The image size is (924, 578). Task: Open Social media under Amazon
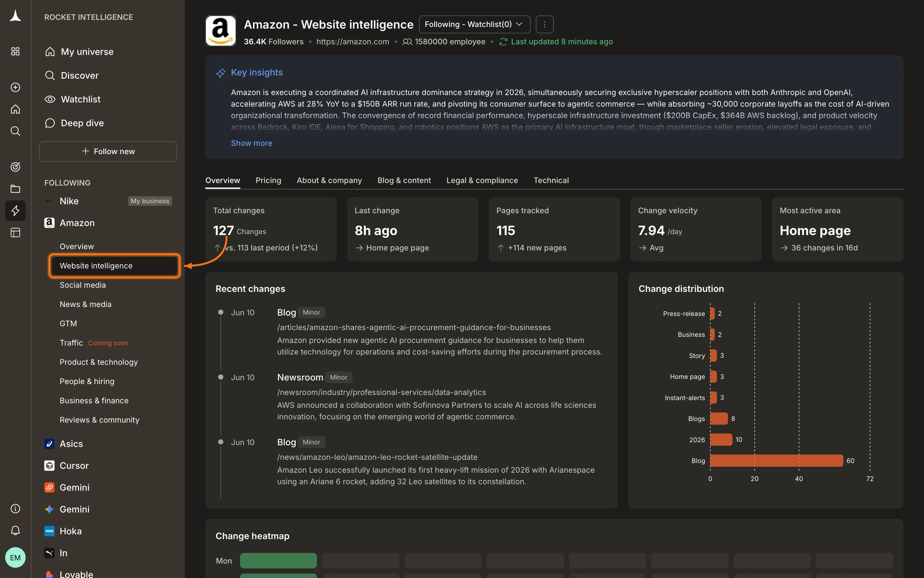82,285
